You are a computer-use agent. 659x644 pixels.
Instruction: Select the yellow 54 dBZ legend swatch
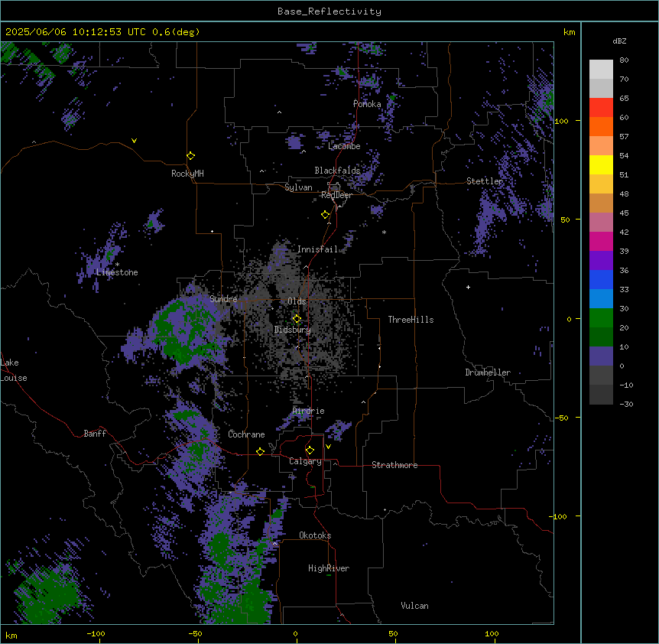coord(601,164)
